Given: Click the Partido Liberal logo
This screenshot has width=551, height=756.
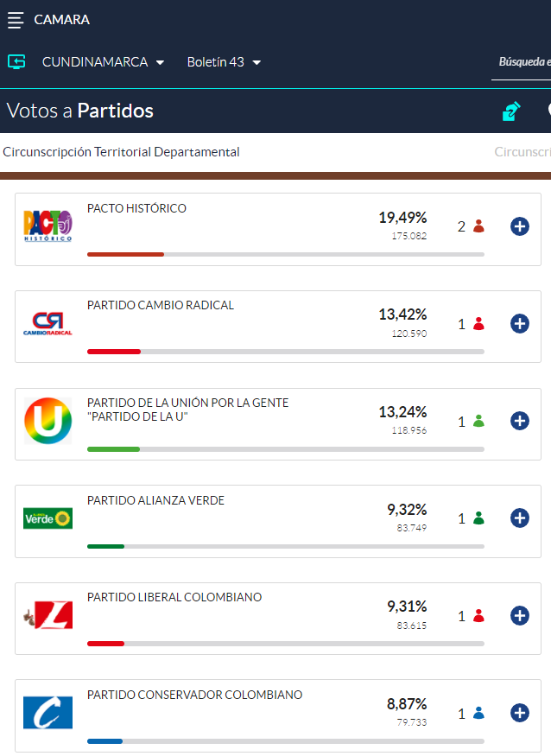Looking at the screenshot, I should tap(47, 615).
